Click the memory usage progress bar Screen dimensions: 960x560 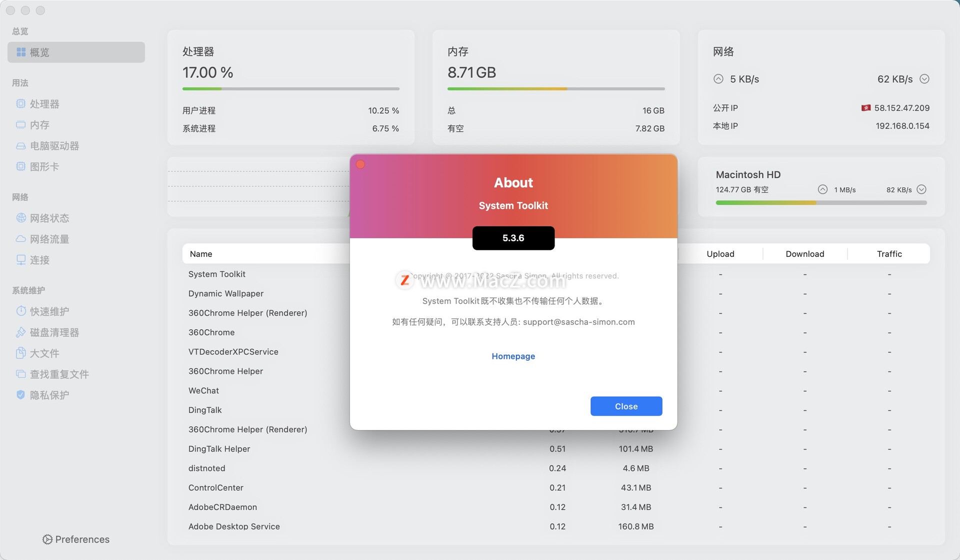pyautogui.click(x=556, y=89)
